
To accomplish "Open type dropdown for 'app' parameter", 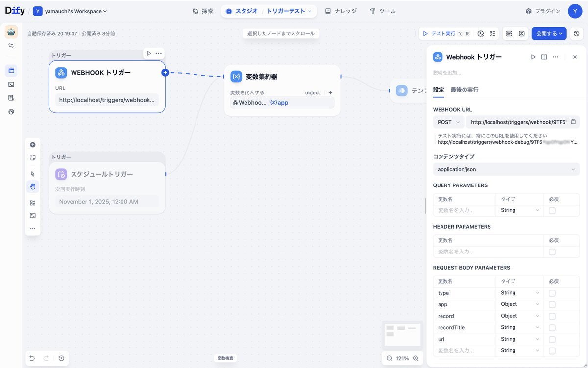I will coord(520,304).
